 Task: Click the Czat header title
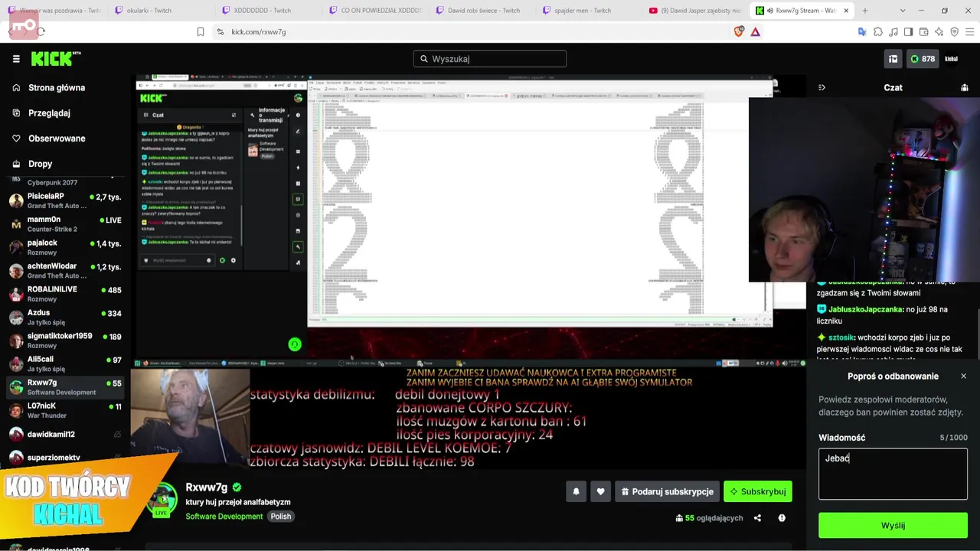pyautogui.click(x=893, y=88)
